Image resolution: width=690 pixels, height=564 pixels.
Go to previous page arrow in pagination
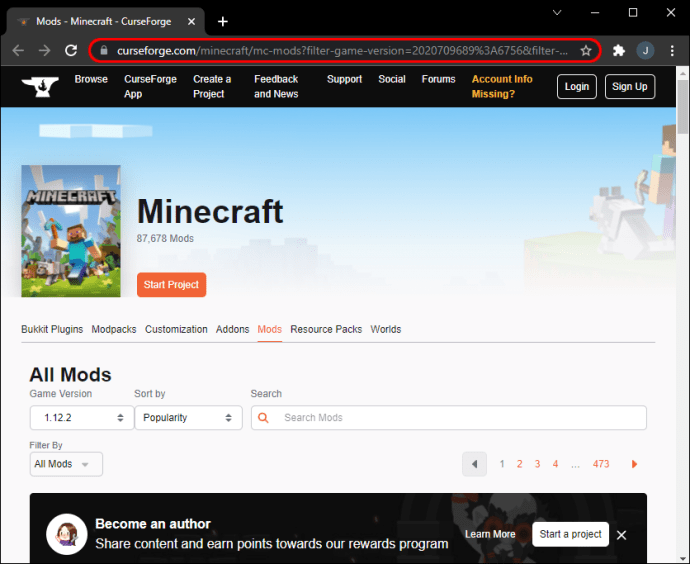pyautogui.click(x=474, y=464)
